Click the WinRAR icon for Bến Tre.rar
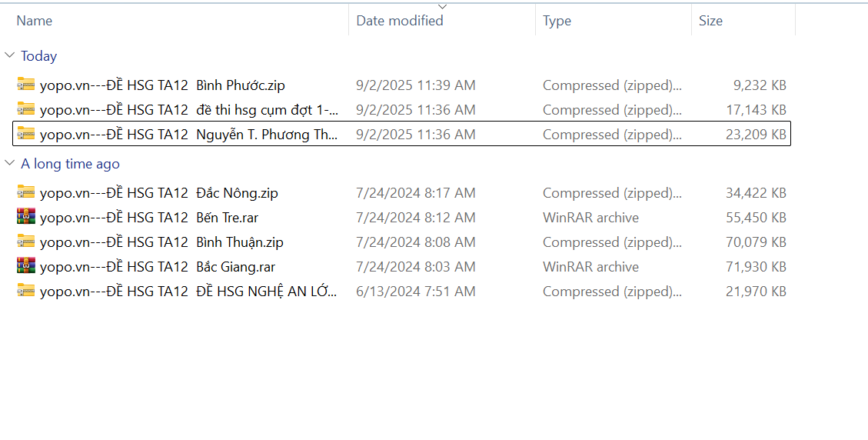 [x=26, y=217]
